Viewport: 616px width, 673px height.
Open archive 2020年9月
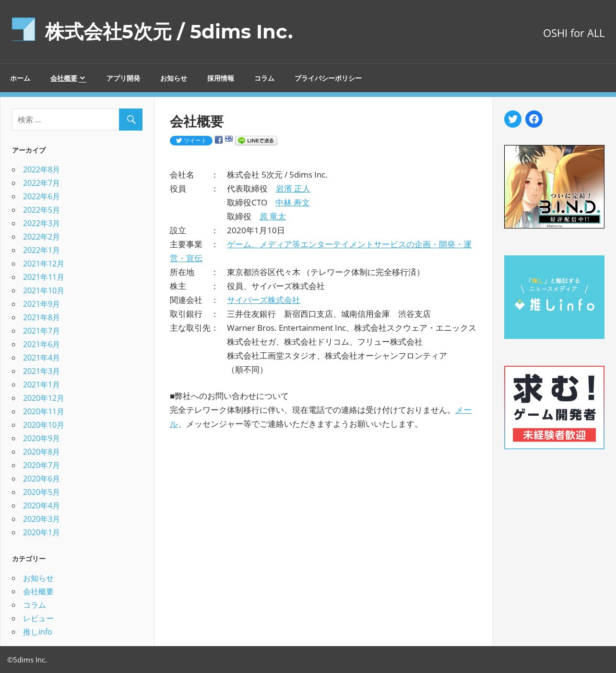tap(41, 438)
